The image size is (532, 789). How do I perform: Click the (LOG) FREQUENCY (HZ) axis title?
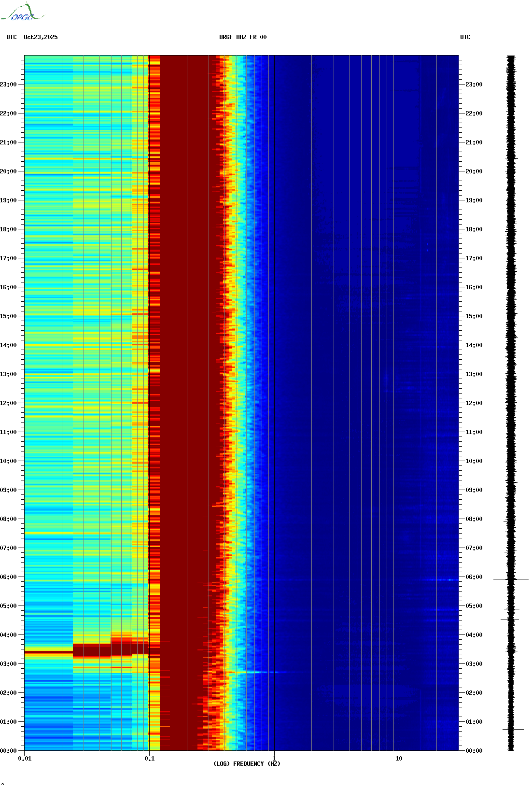click(247, 764)
